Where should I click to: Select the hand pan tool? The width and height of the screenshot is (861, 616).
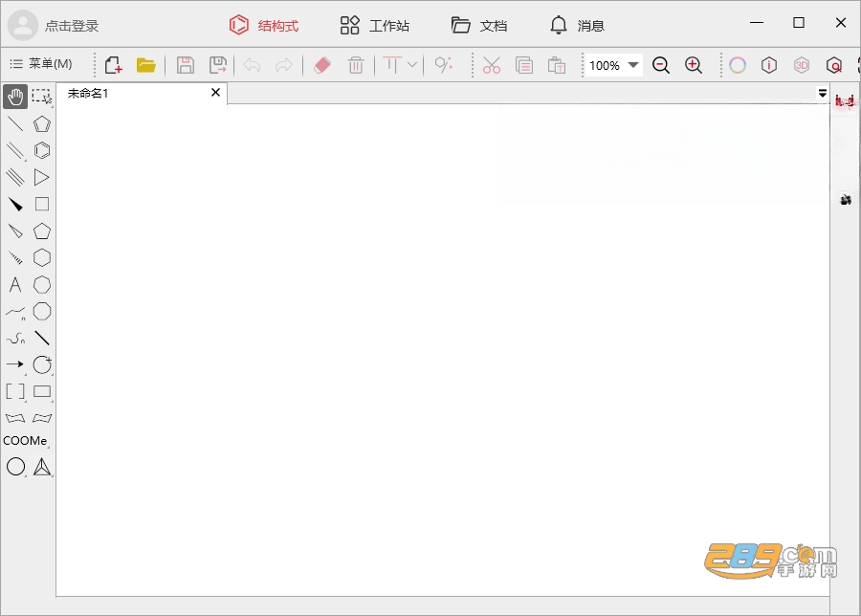point(15,97)
